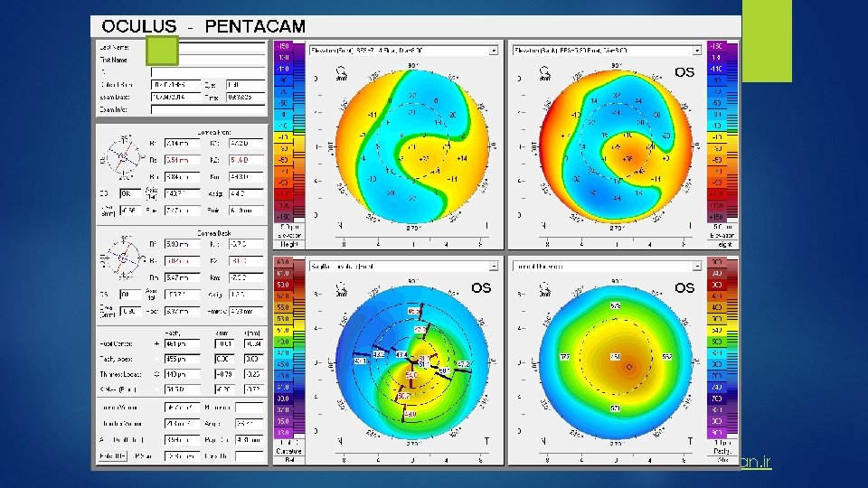Click the Date of Birth field

[175, 85]
